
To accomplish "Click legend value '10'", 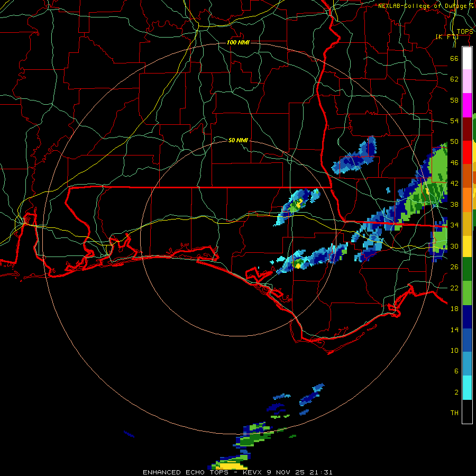I will [x=454, y=350].
